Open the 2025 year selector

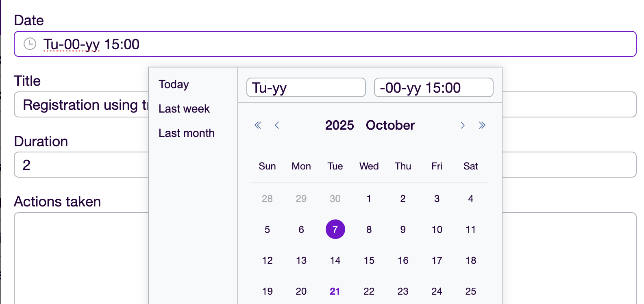tap(339, 125)
